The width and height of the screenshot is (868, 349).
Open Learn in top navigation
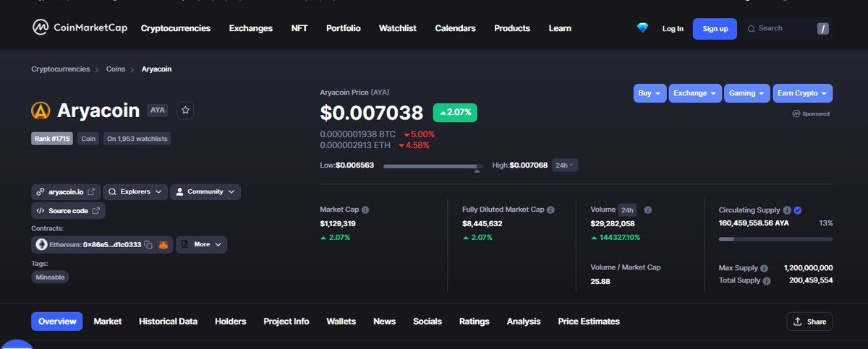(560, 28)
